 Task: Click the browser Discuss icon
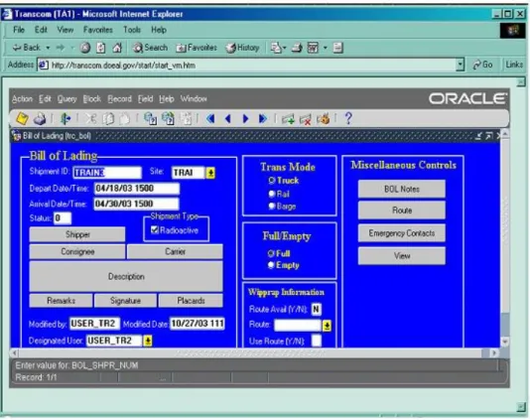338,48
